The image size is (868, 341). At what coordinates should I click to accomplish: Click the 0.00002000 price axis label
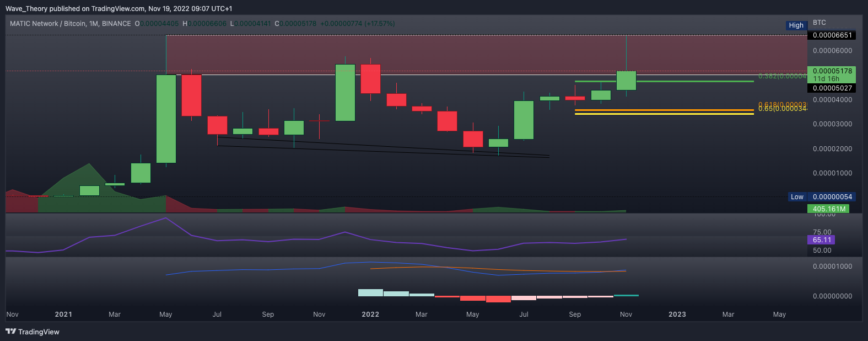coord(832,149)
